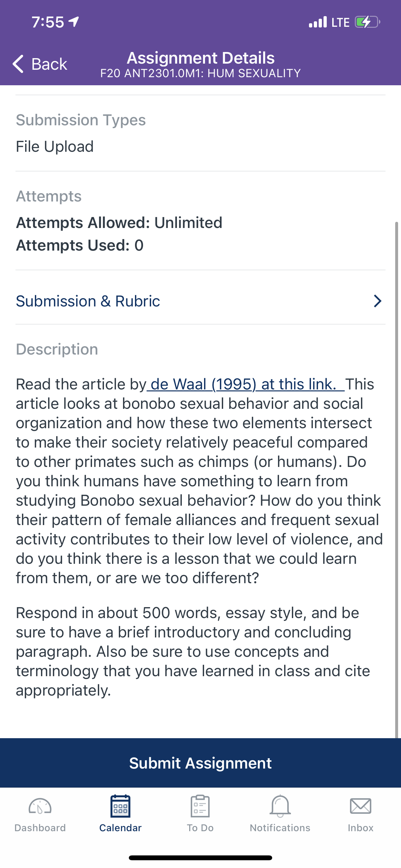
Task: Tap the cellular signal bars icon
Action: [318, 22]
